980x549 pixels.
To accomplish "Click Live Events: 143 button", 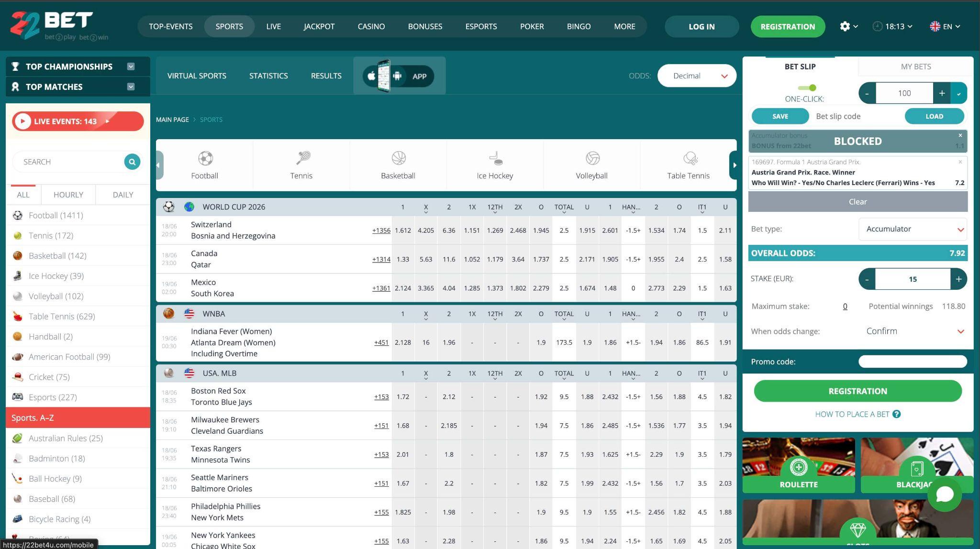I will (x=78, y=121).
